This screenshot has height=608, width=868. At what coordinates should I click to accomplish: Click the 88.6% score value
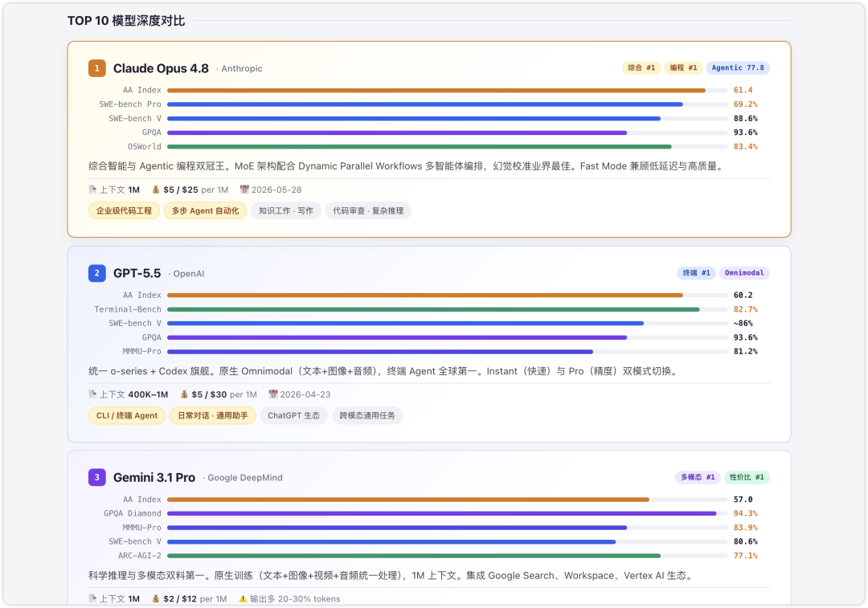point(745,118)
